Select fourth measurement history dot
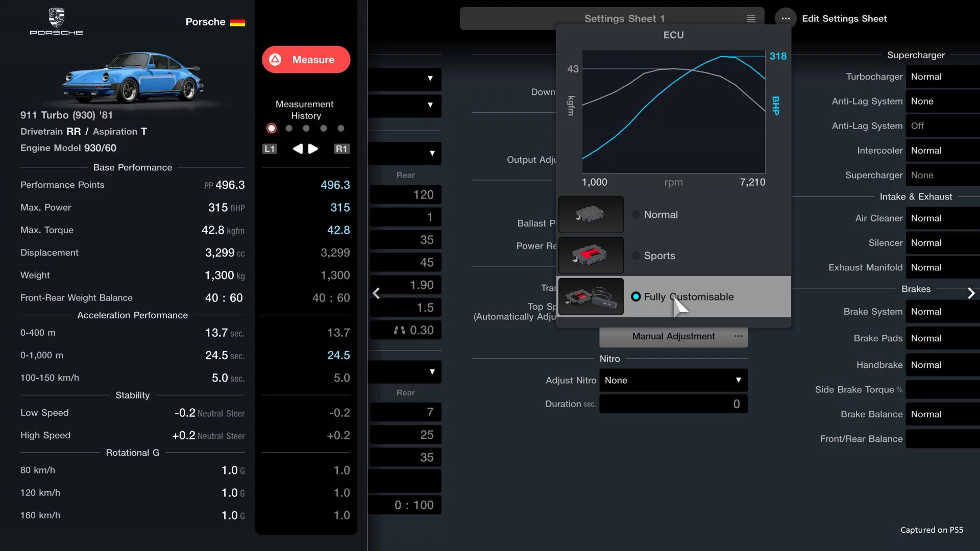The image size is (980, 551). [x=324, y=129]
